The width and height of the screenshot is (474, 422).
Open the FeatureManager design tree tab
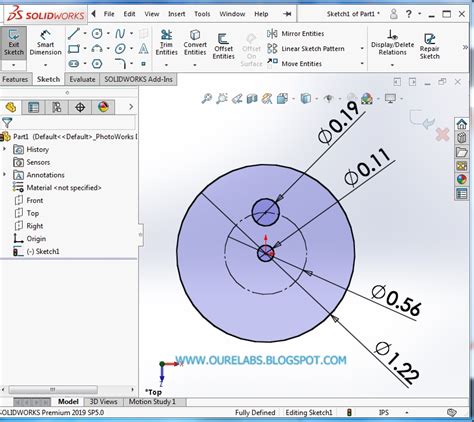click(x=11, y=107)
